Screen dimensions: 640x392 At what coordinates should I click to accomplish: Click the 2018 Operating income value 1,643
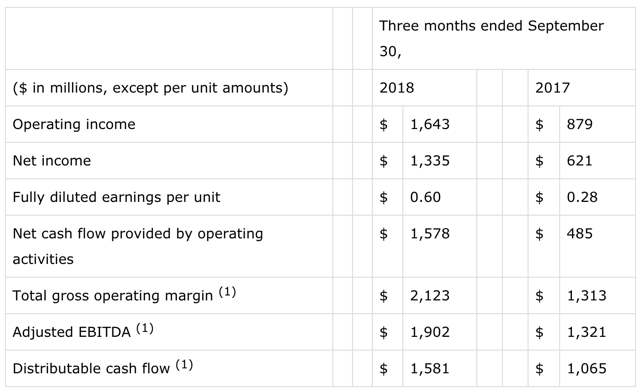pyautogui.click(x=430, y=124)
